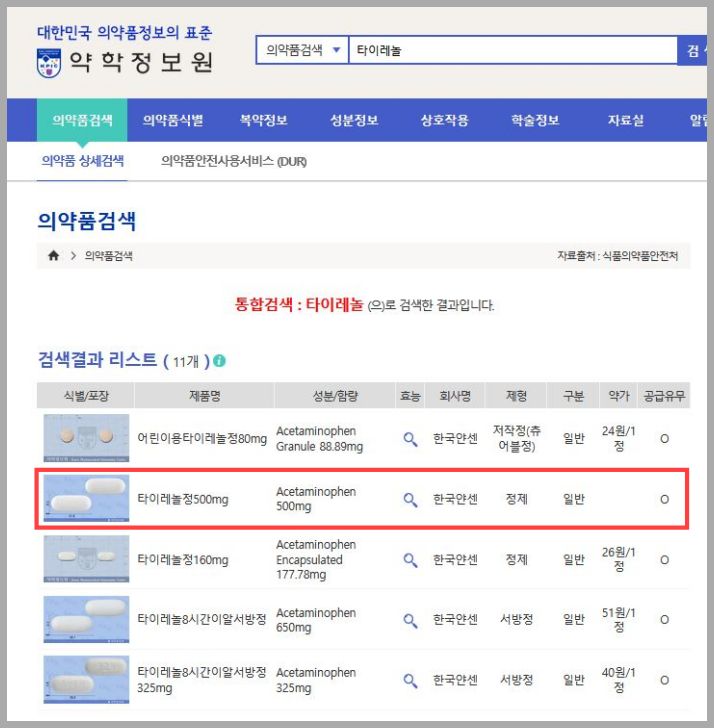Click the search input containing 타이레놀
The width and height of the screenshot is (714, 728).
pos(513,50)
